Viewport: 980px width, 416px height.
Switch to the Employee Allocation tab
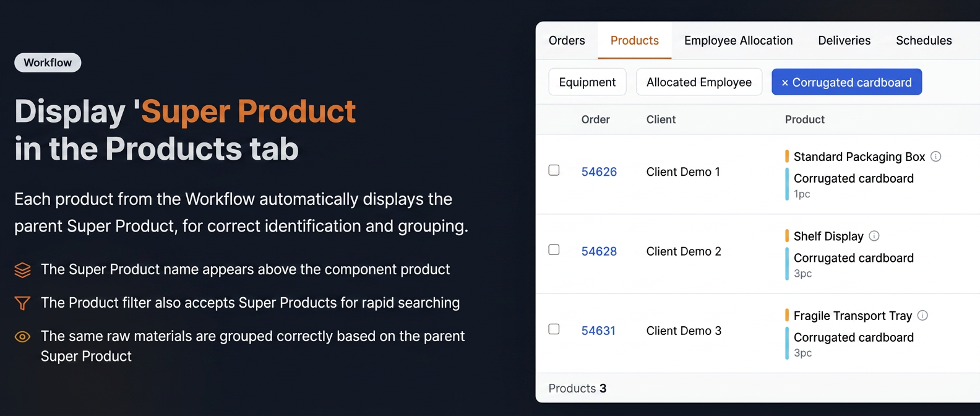point(738,40)
